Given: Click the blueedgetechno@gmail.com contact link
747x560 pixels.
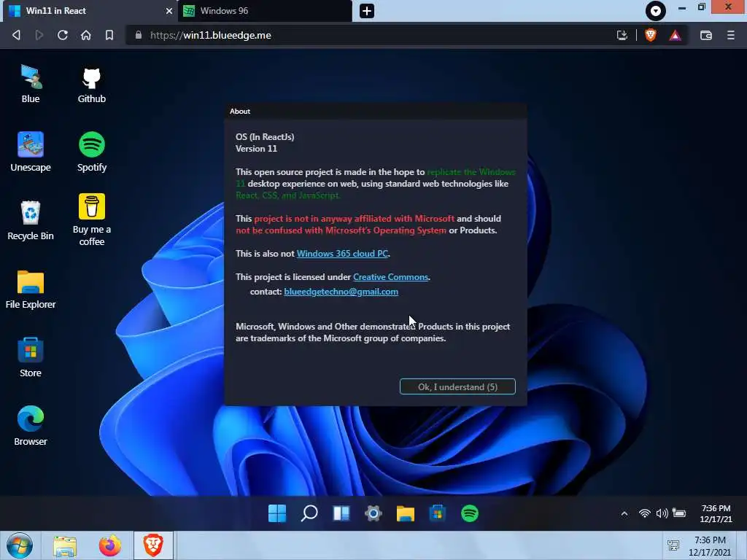Looking at the screenshot, I should click(x=341, y=292).
